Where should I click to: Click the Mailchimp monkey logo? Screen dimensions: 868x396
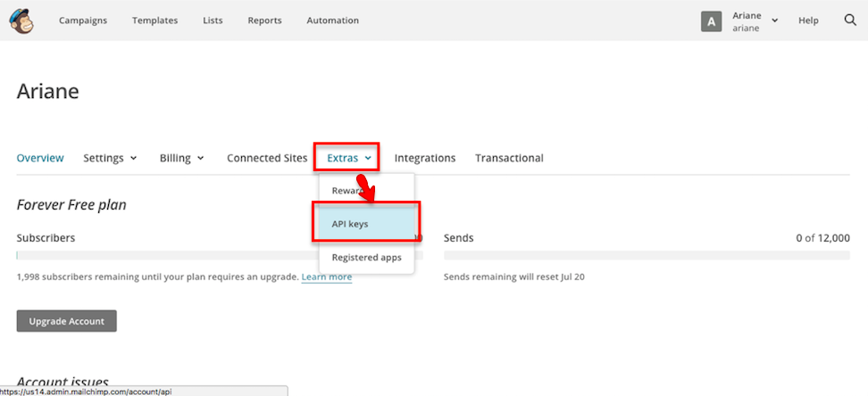(x=21, y=21)
